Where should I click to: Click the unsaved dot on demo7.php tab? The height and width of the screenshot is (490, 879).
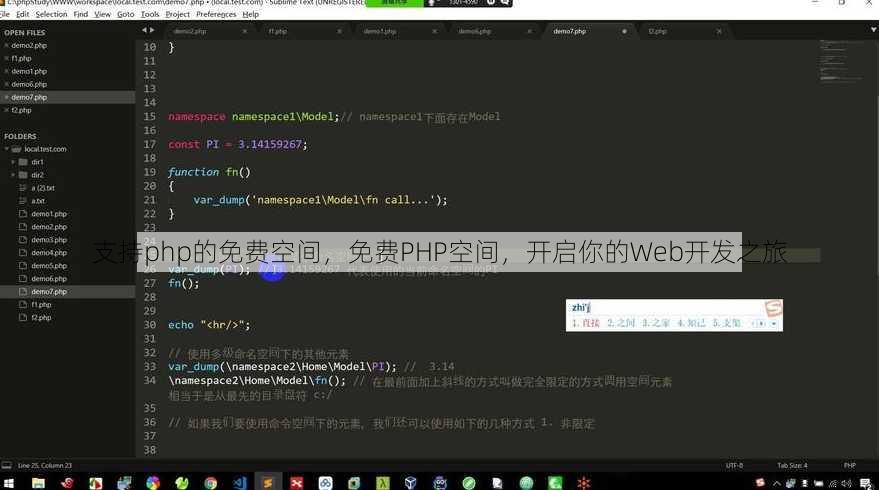(624, 31)
